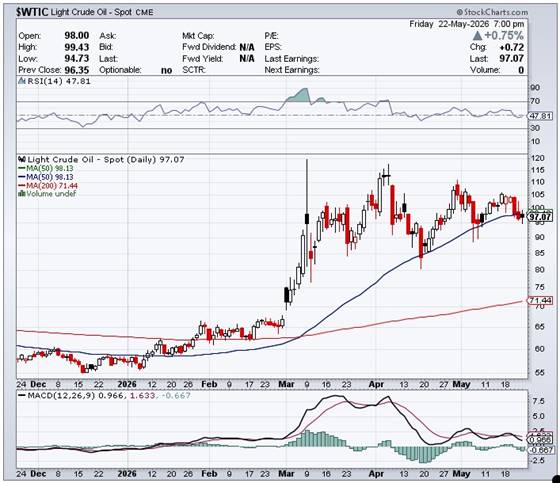Click the Volume undef bar icon

click(x=22, y=194)
